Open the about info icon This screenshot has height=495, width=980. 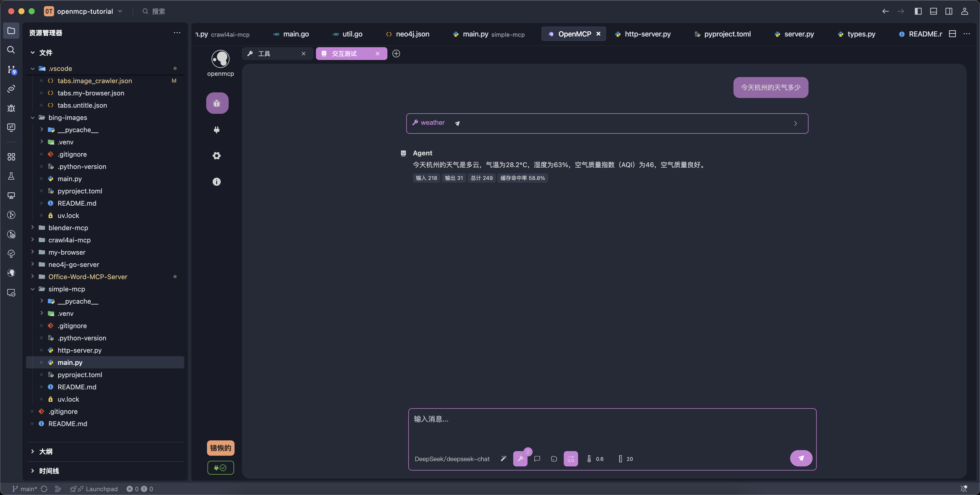pyautogui.click(x=216, y=182)
